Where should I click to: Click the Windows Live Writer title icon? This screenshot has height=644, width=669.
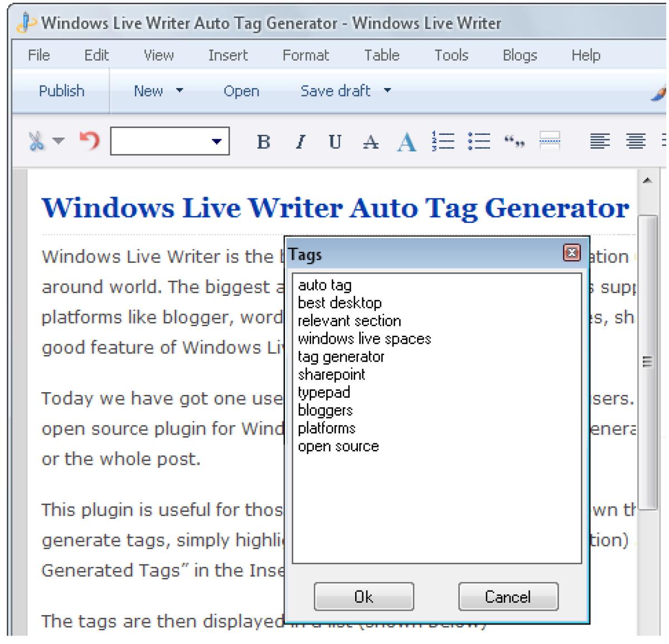(x=26, y=23)
